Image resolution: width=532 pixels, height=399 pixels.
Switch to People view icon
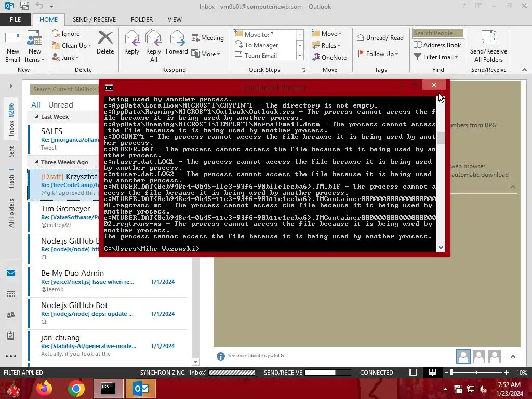click(x=11, y=315)
